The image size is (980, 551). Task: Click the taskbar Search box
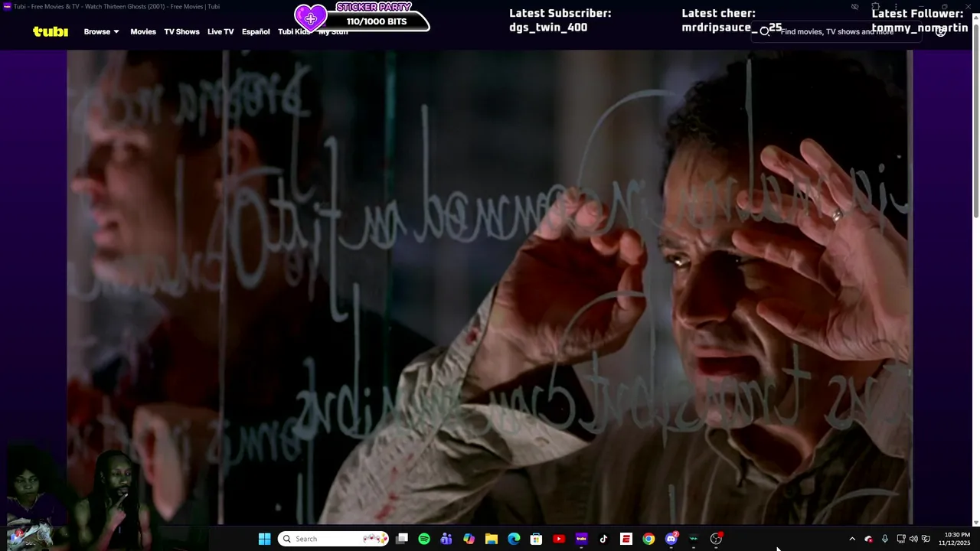pyautogui.click(x=333, y=539)
